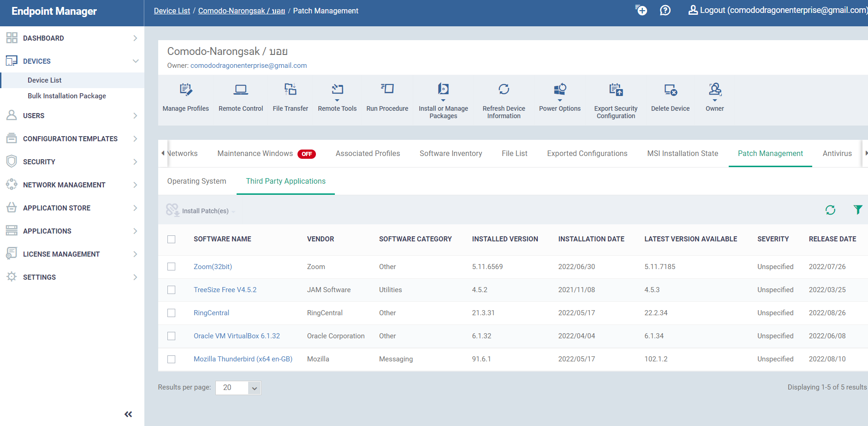Viewport: 868px width, 426px height.
Task: Switch to the Operating System tab
Action: tap(196, 181)
